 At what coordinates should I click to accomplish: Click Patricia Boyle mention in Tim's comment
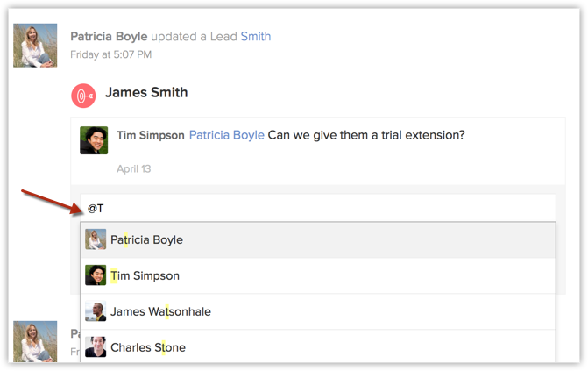[x=226, y=135]
